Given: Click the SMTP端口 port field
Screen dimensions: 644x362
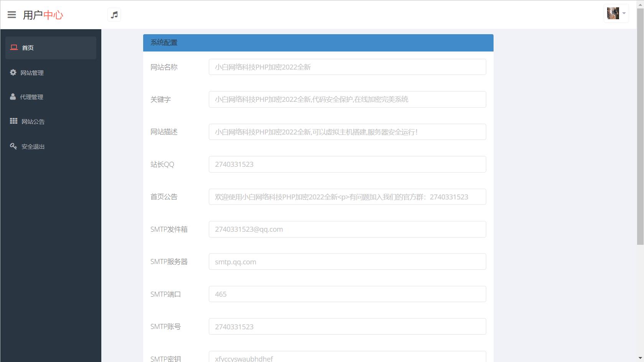Looking at the screenshot, I should click(x=347, y=294).
